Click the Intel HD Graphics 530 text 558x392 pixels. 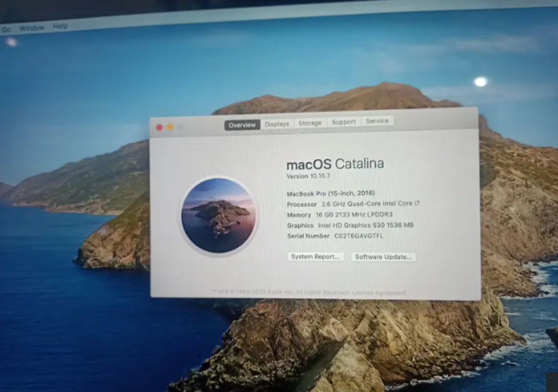(344, 225)
